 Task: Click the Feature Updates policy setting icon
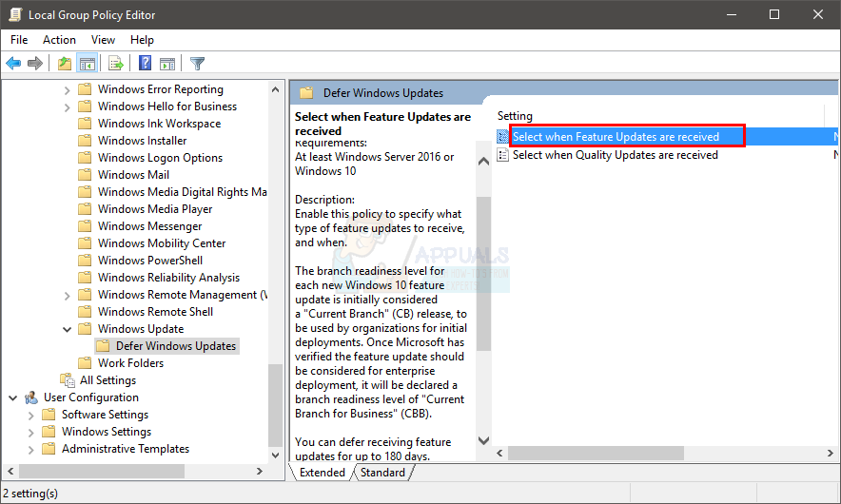(502, 137)
